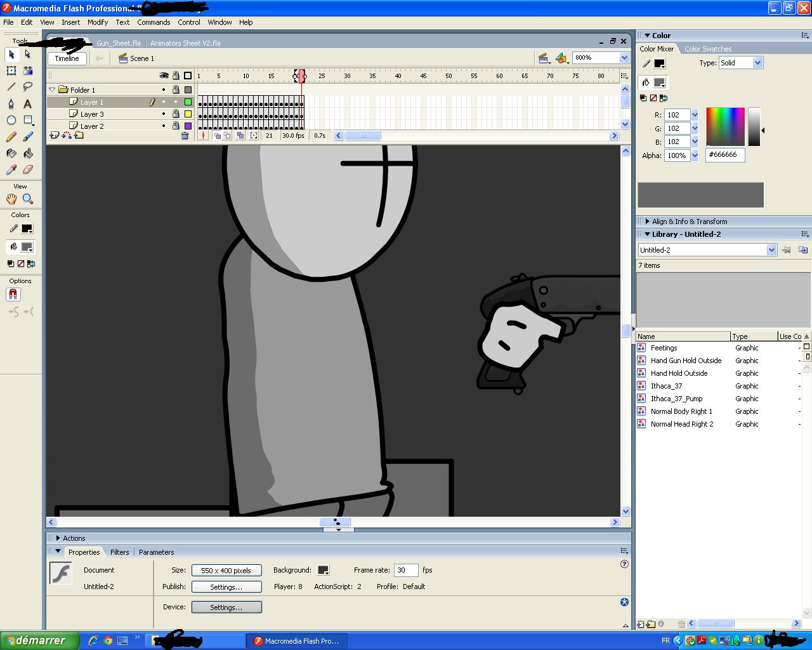Switch to the Filters tab

coord(119,552)
